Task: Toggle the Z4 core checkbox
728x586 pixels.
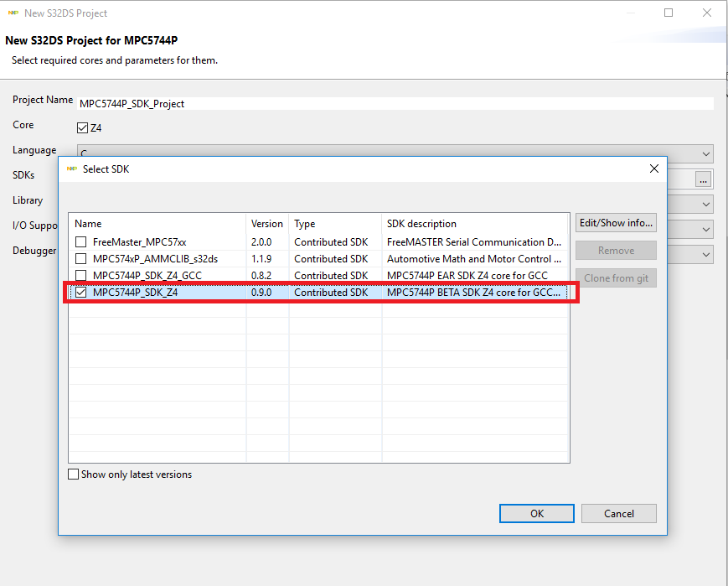Action: 82,128
